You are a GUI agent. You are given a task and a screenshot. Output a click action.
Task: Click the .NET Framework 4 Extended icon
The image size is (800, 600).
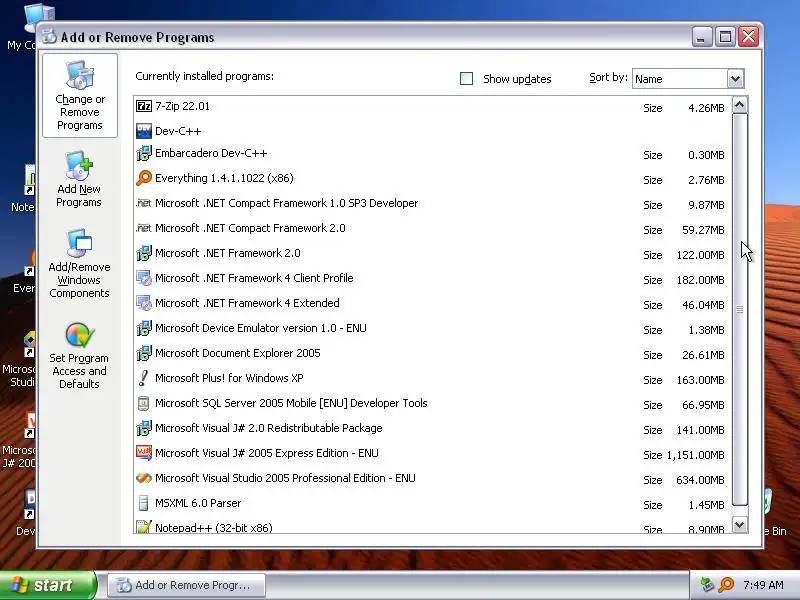tap(144, 303)
